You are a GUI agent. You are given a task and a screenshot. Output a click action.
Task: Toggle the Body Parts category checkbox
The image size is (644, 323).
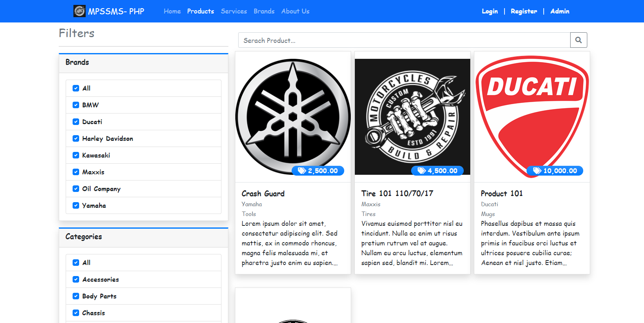[x=76, y=296]
